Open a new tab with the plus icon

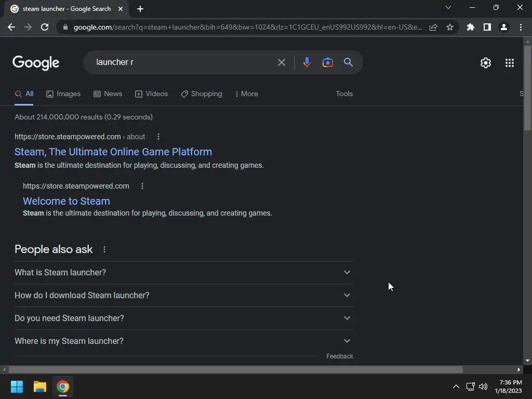140,9
